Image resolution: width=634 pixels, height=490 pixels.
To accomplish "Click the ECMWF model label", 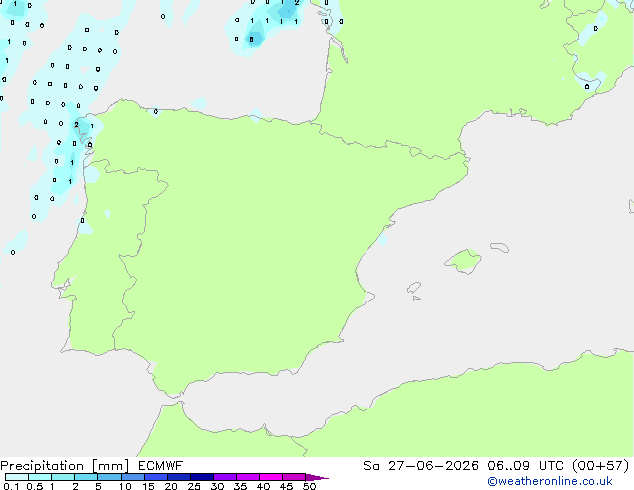I will pos(161,466).
